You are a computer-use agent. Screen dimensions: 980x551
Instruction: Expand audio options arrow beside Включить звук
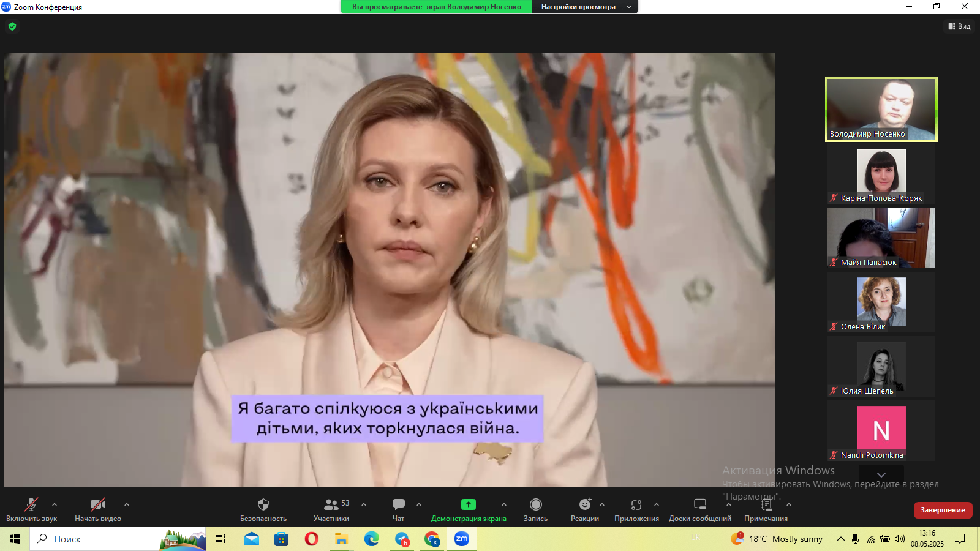tap(55, 504)
